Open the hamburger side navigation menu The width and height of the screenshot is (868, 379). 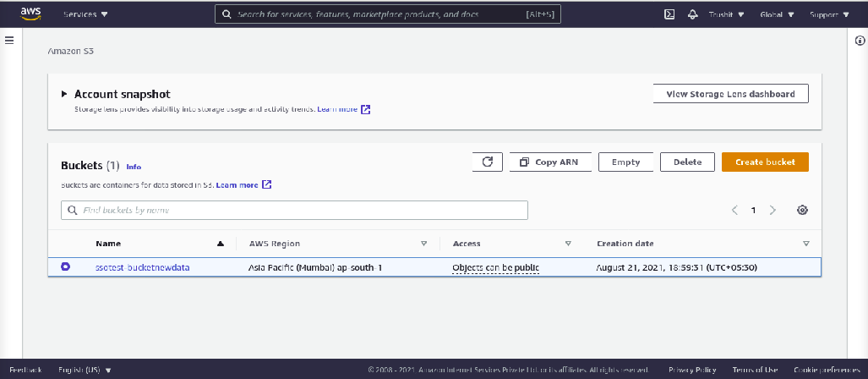(9, 41)
